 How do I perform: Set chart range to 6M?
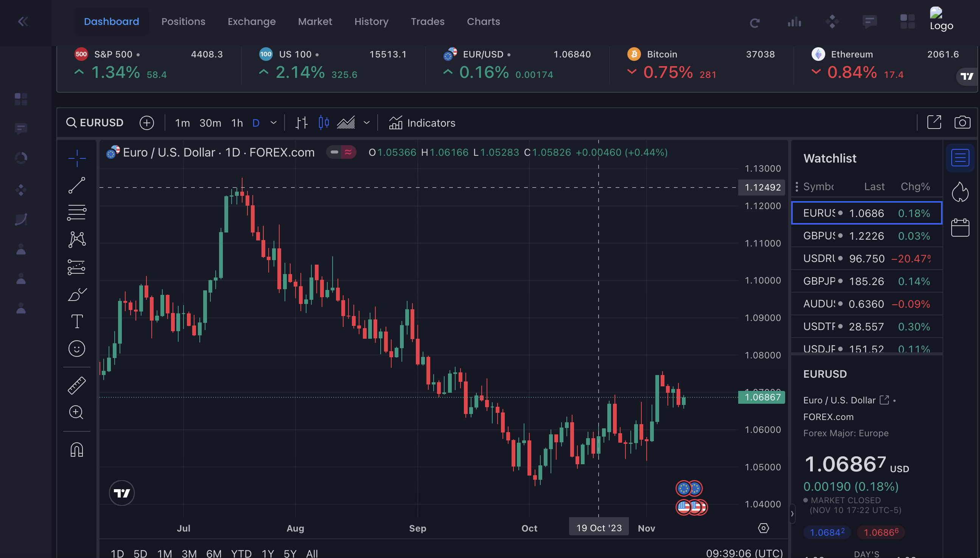214,553
